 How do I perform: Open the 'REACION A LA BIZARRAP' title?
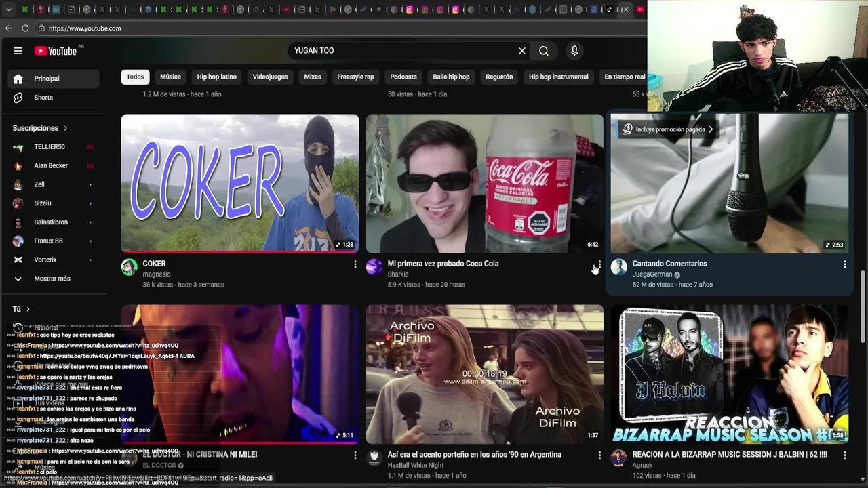730,455
